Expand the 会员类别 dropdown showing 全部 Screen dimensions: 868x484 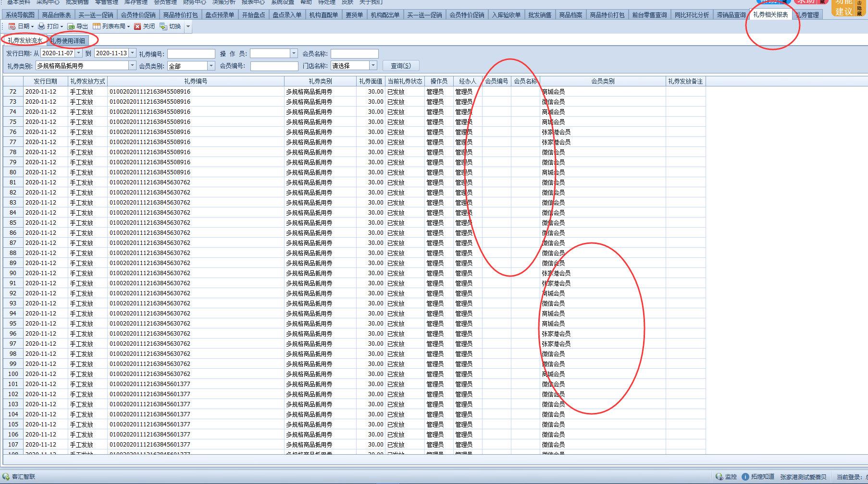211,66
